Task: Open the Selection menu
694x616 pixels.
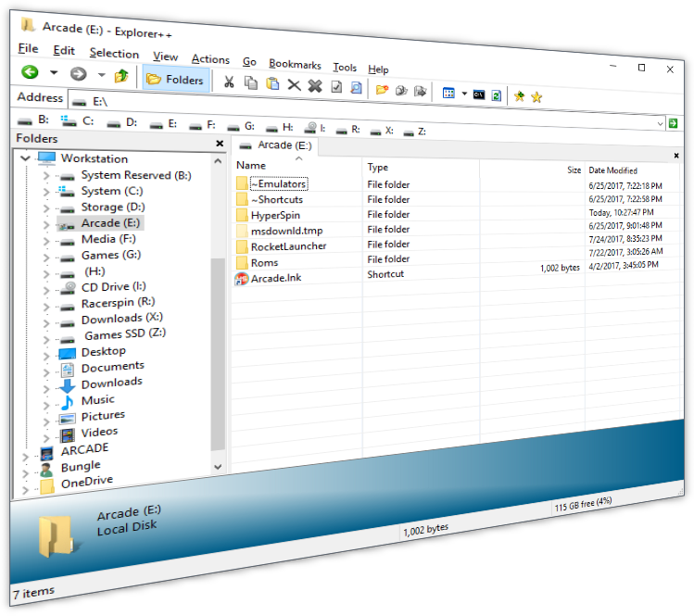Action: point(114,53)
